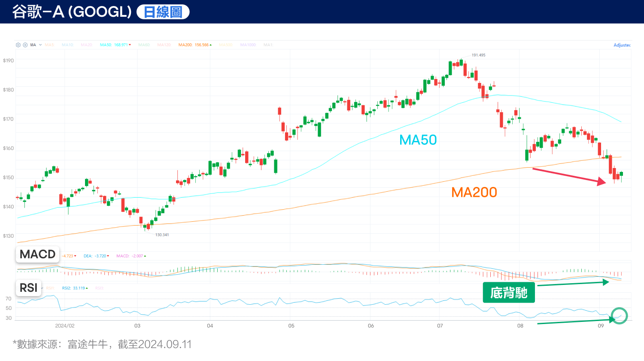
Task: Open the MA indicator settings gear icon
Action: coord(18,44)
